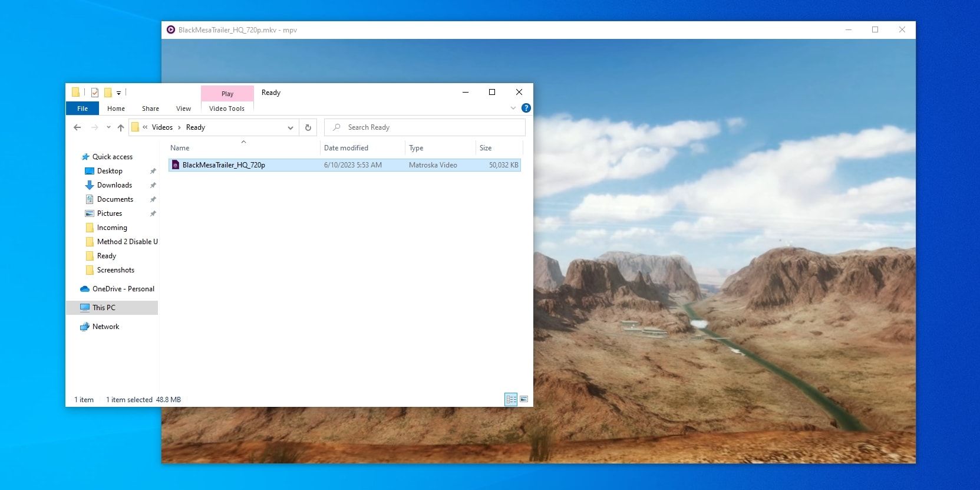The image size is (980, 490).
Task: Go up one folder level
Action: (121, 127)
